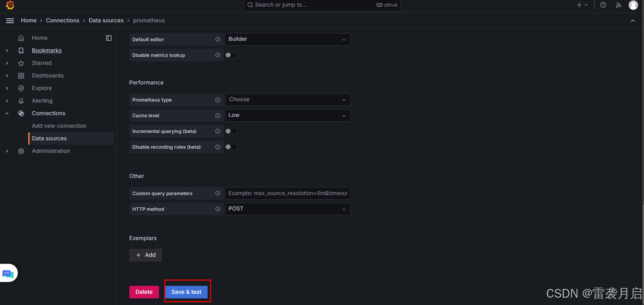Toggle Disable recording rules (beta) switch
The image size is (644, 305).
click(x=231, y=147)
